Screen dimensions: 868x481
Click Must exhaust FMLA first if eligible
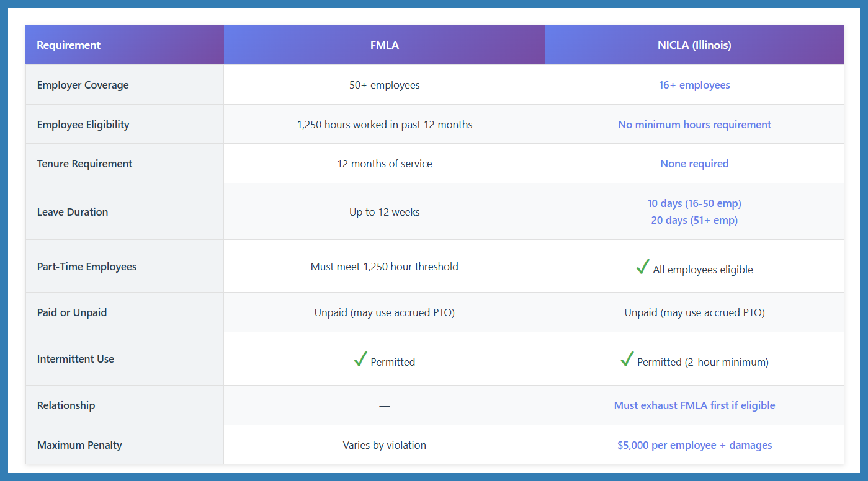coord(694,405)
